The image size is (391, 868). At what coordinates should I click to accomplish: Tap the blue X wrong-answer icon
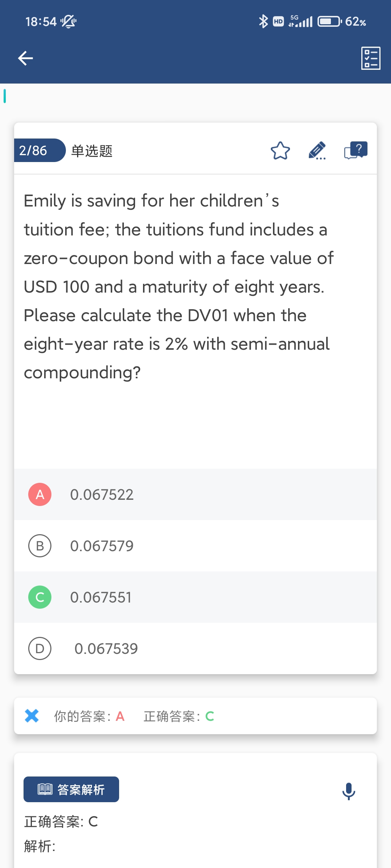coord(32,716)
